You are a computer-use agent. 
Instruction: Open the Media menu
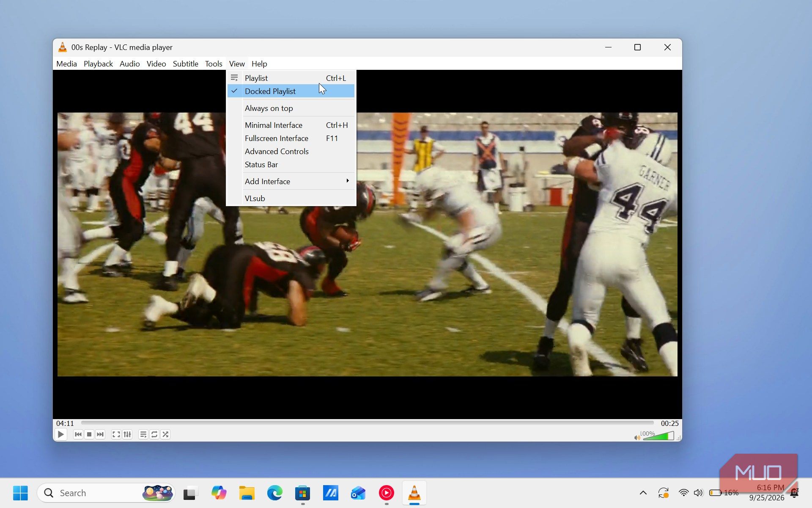(x=66, y=64)
